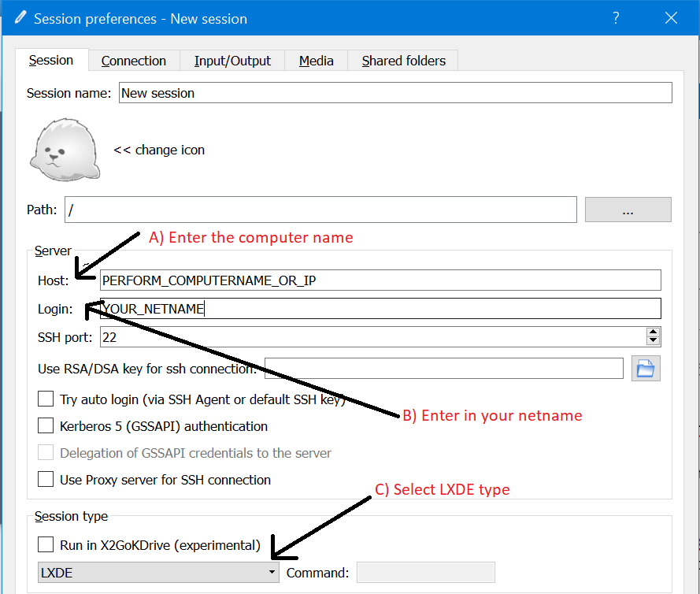Increase SSH port with up arrow
Image resolution: width=700 pixels, height=594 pixels.
click(653, 333)
